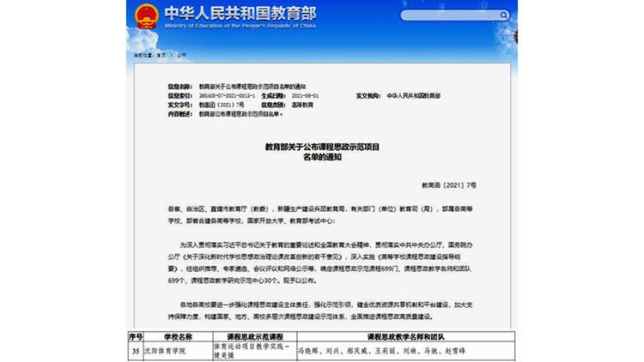Click the paragraph line starting 为深入贯彻落实
Screen dimensions: 644x362
pos(326,245)
